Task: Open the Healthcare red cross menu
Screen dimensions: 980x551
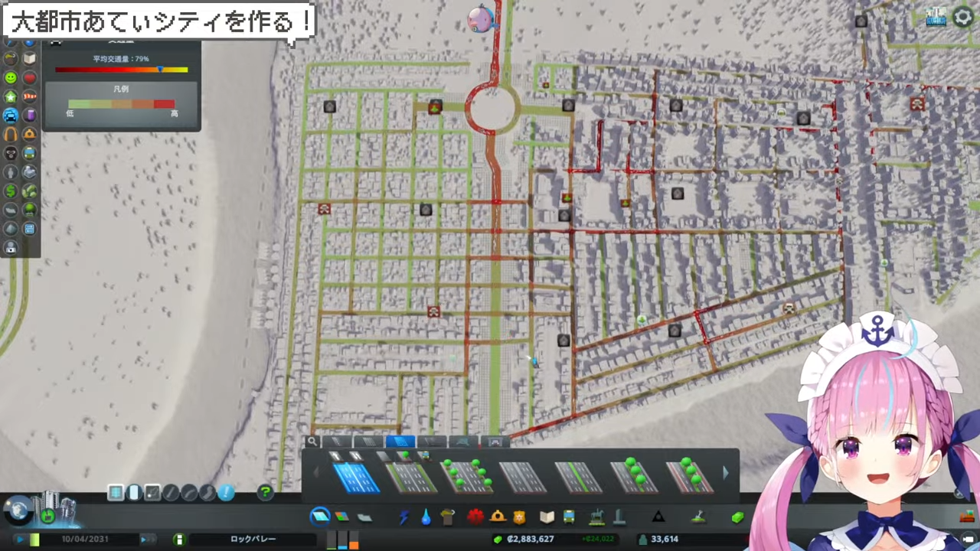Action: tap(475, 517)
